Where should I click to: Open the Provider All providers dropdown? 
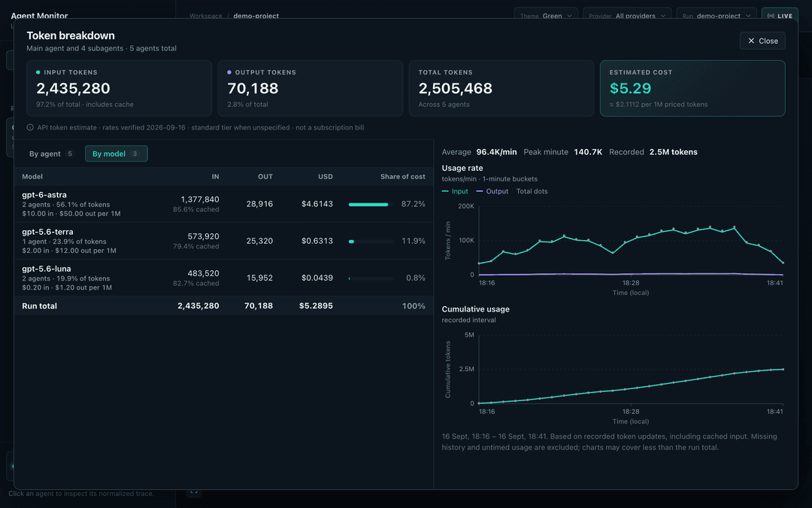pos(626,16)
